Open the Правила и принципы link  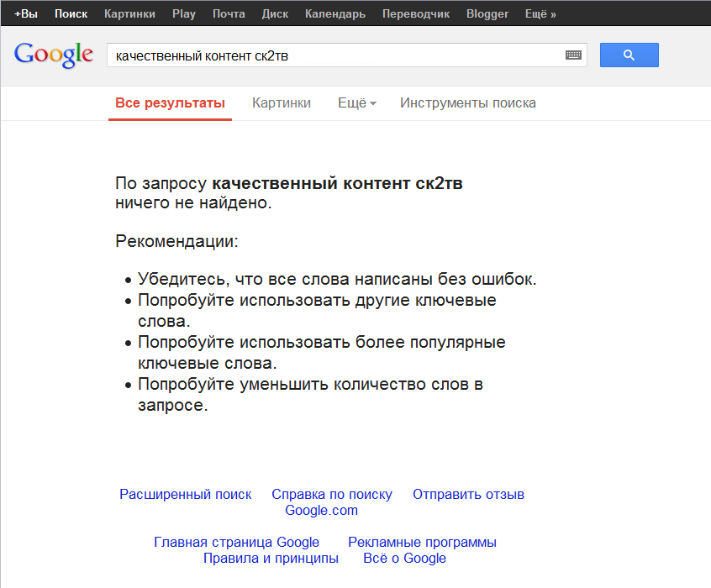(x=271, y=558)
